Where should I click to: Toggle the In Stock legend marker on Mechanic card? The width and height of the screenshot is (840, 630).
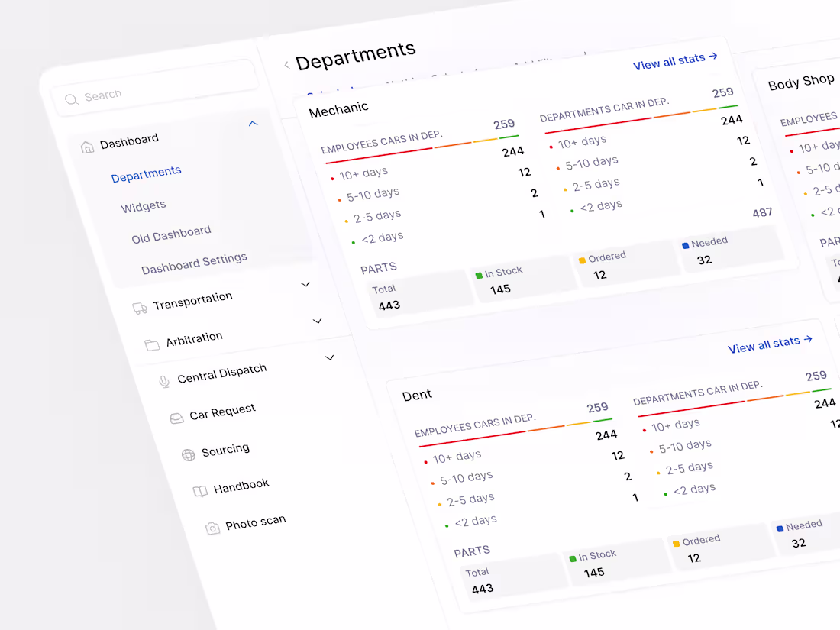coord(480,271)
